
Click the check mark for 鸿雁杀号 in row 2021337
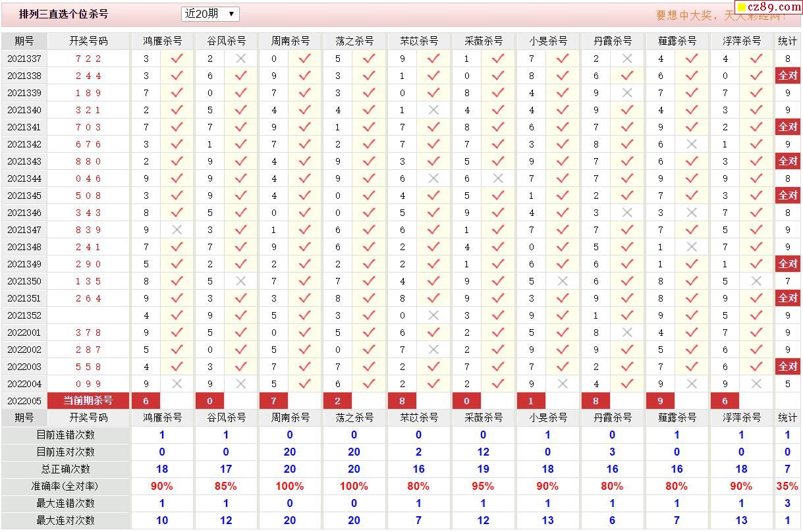point(177,59)
